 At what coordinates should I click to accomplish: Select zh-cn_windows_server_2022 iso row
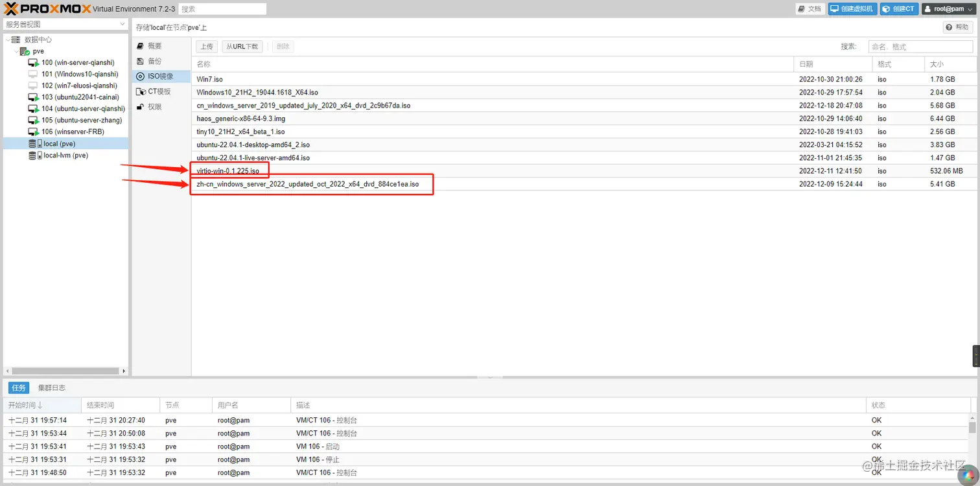[583, 184]
